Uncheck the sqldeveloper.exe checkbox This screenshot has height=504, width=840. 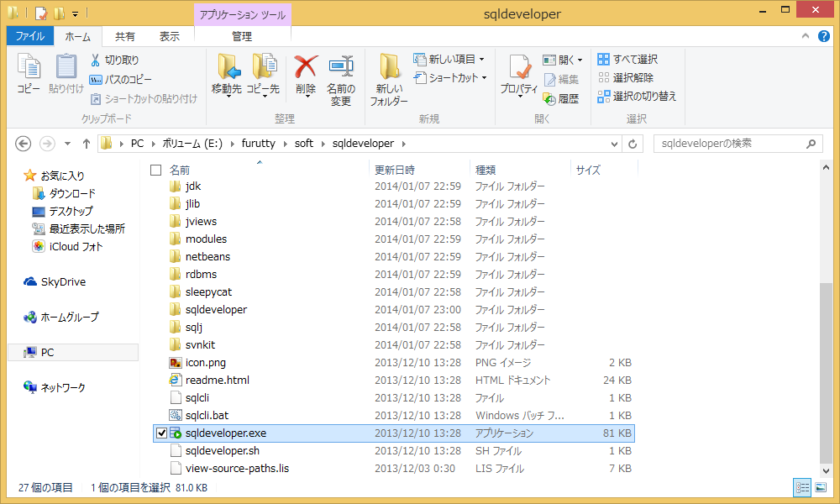(x=161, y=433)
